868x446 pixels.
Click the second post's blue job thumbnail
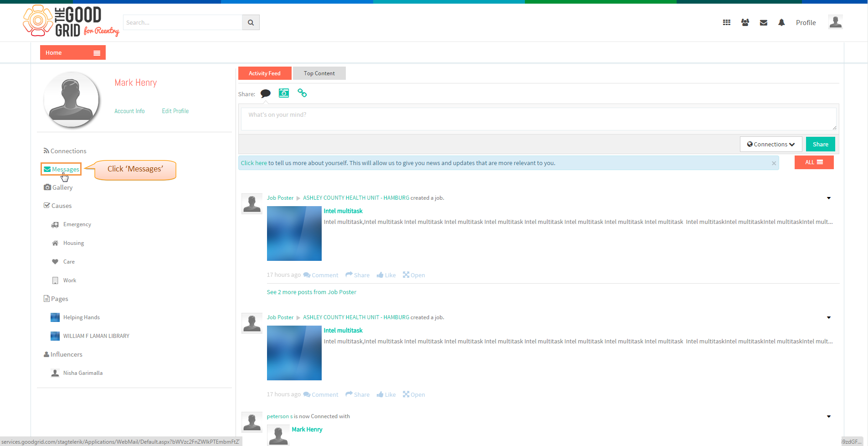click(x=294, y=353)
